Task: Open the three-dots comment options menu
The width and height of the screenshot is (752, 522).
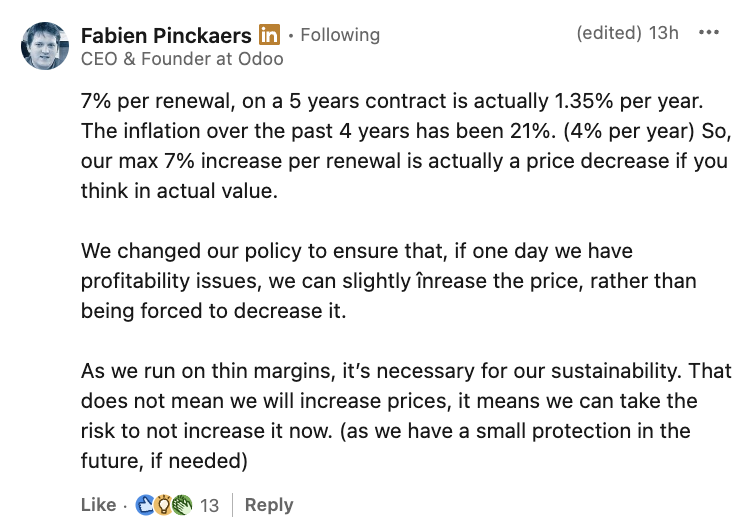Action: [709, 33]
